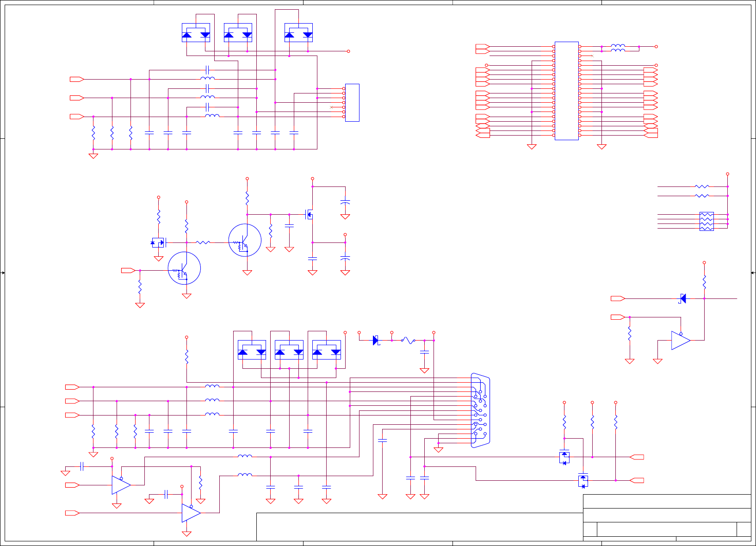
Task: Select the polarized capacitor right of the middle MOSFET drain
Action: [x=345, y=202]
